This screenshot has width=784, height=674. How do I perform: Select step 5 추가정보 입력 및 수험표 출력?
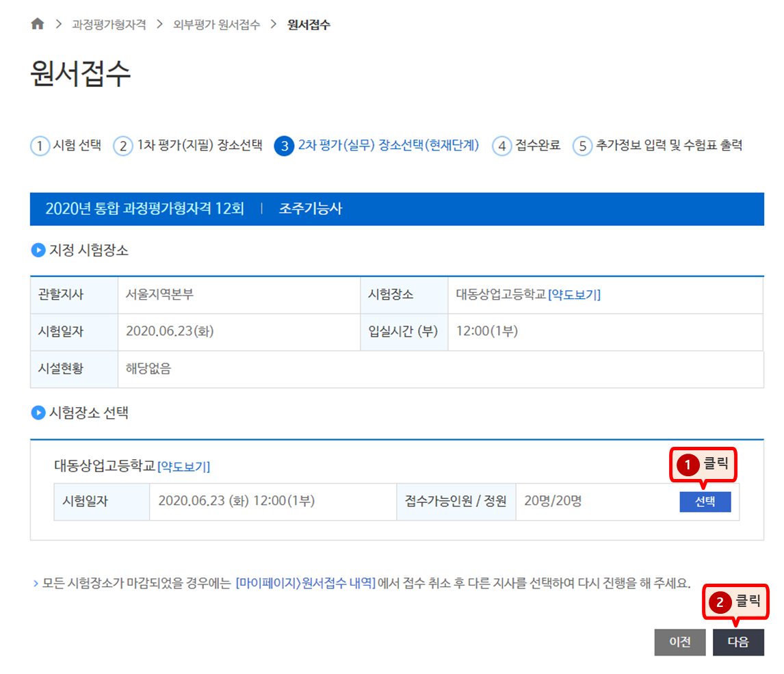(x=657, y=146)
